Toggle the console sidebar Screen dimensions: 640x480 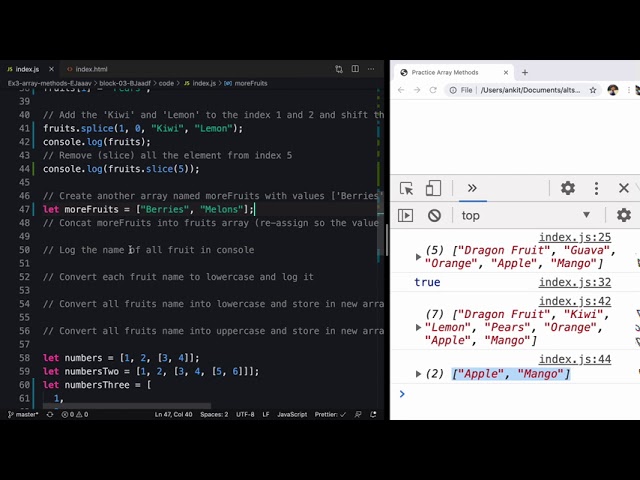pos(405,215)
